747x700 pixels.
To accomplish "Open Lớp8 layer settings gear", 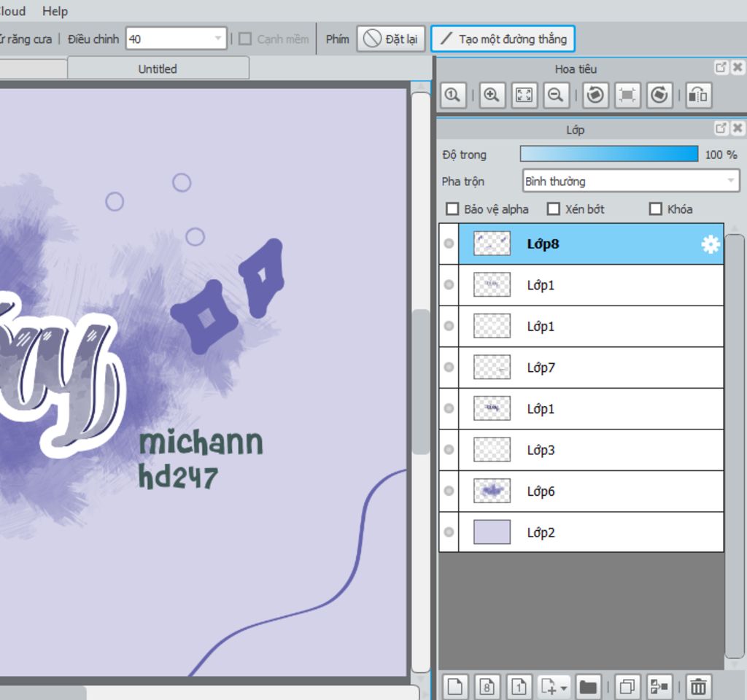I will (x=710, y=244).
